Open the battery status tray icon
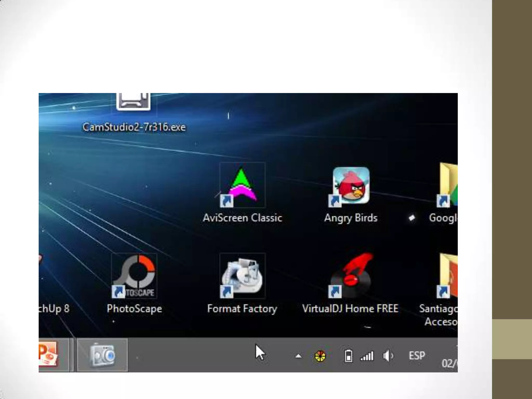The height and width of the screenshot is (399, 532). (348, 356)
